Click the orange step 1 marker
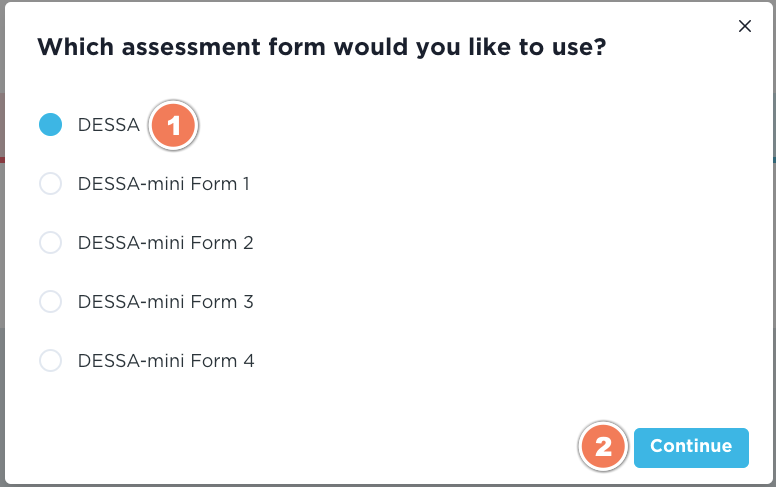Screen dimensions: 776x487 tap(174, 126)
